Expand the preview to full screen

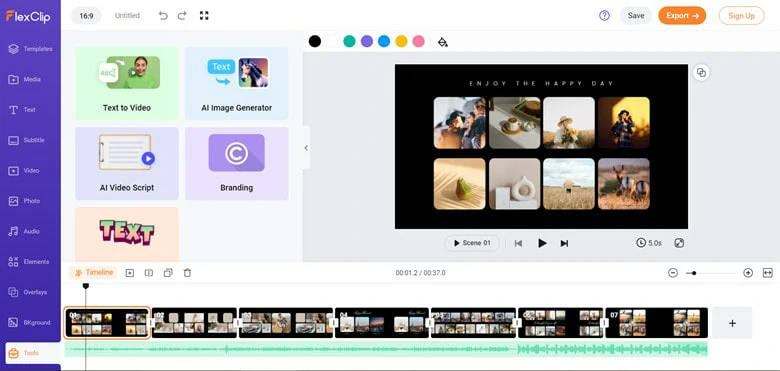679,243
